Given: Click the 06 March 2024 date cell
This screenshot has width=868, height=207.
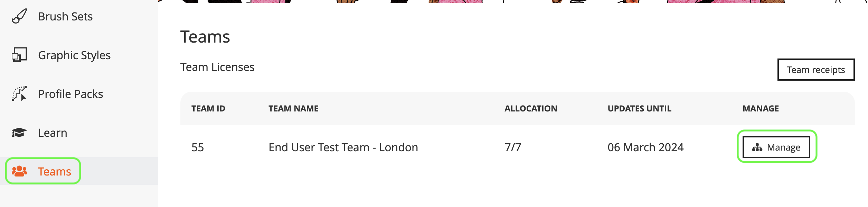Looking at the screenshot, I should point(645,147).
